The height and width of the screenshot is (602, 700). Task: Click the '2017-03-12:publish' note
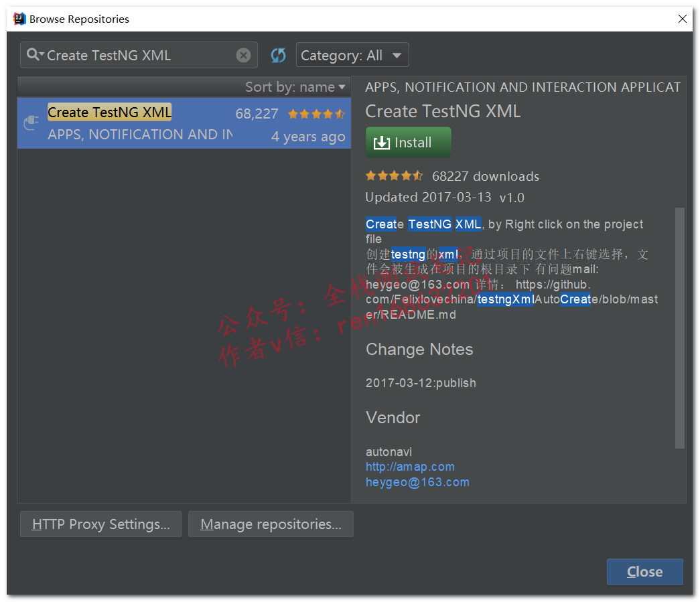click(421, 383)
